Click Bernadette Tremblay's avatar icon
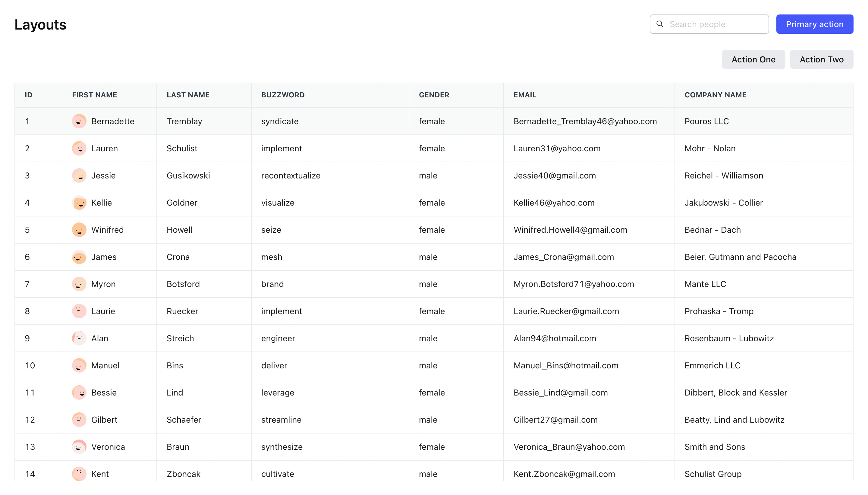The image size is (868, 495). point(79,121)
